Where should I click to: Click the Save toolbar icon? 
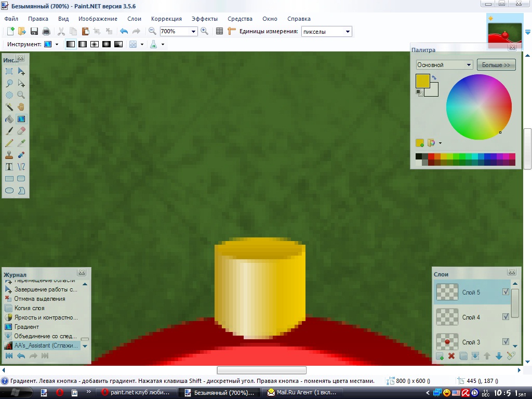(34, 31)
